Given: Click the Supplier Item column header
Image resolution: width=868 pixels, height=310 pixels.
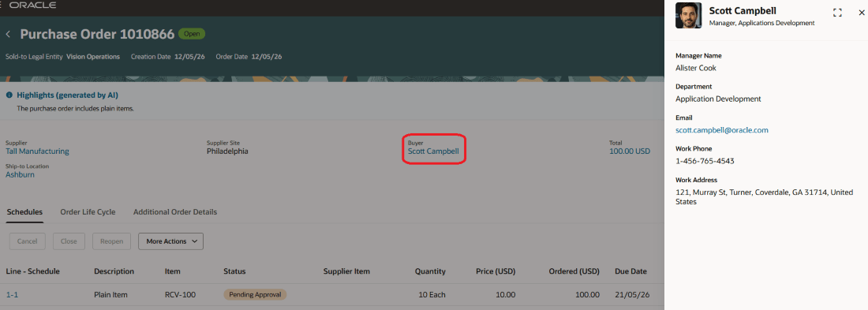Looking at the screenshot, I should [346, 272].
